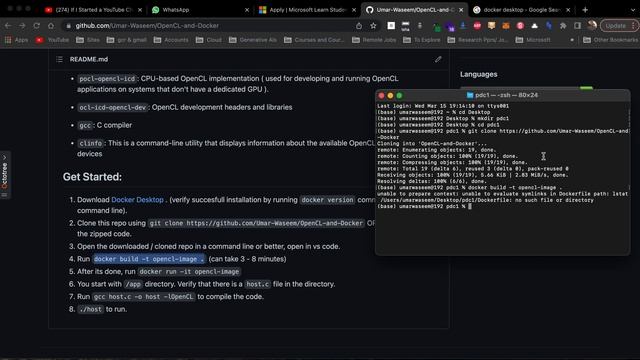Close the Microsoft Learn Student tab
Image resolution: width=640 pixels, height=360 pixels.
[354, 10]
